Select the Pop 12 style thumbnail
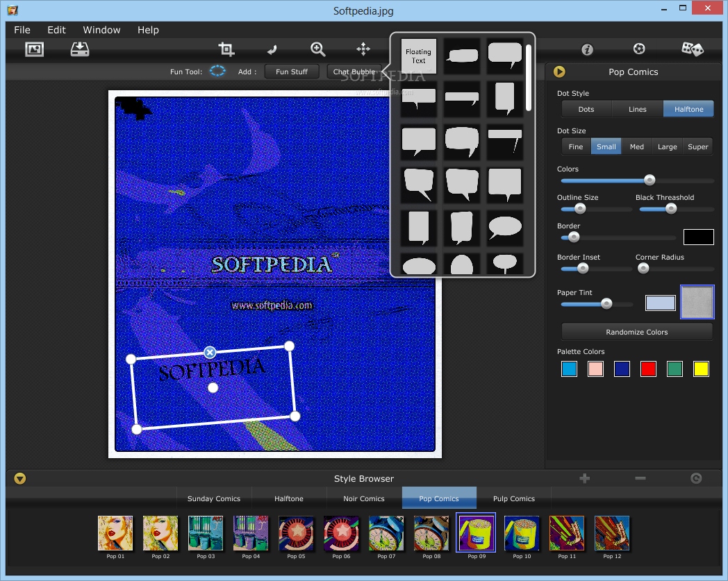 [x=612, y=533]
